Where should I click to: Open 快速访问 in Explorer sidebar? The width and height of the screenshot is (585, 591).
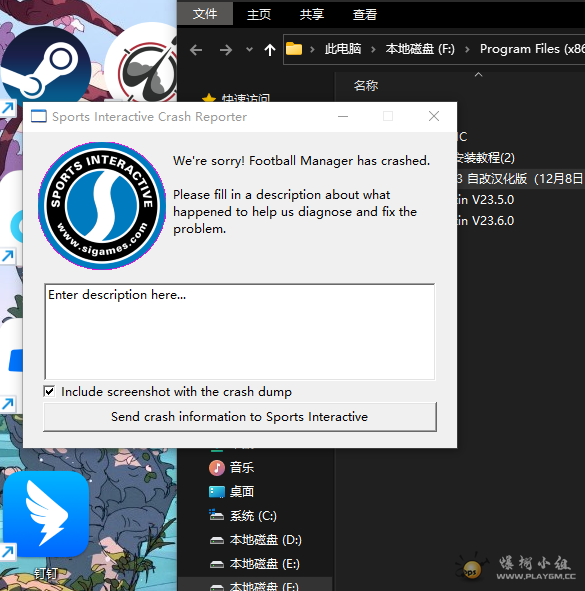(246, 98)
